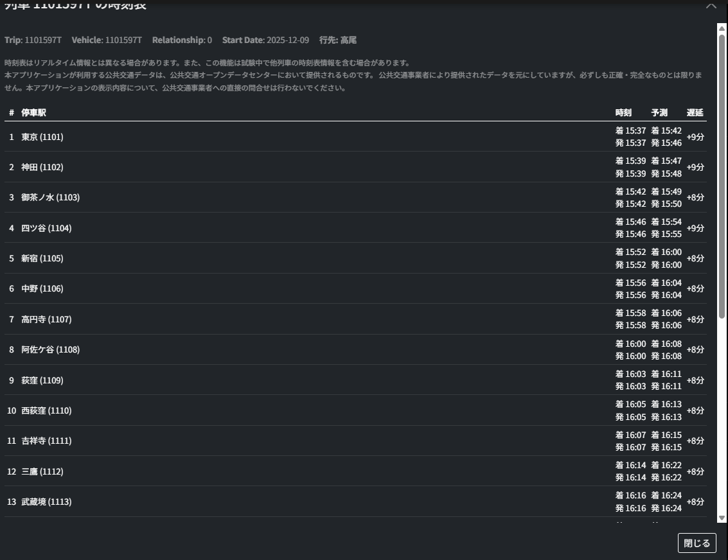This screenshot has height=560, width=728.
Task: Select the 神田 (1102) station row
Action: click(42, 167)
